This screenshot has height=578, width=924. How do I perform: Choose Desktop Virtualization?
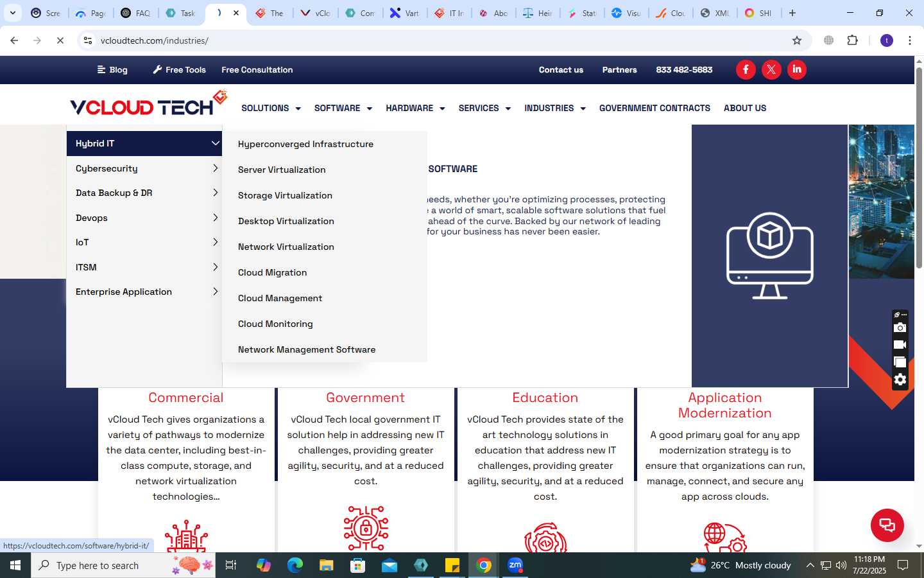pyautogui.click(x=286, y=221)
